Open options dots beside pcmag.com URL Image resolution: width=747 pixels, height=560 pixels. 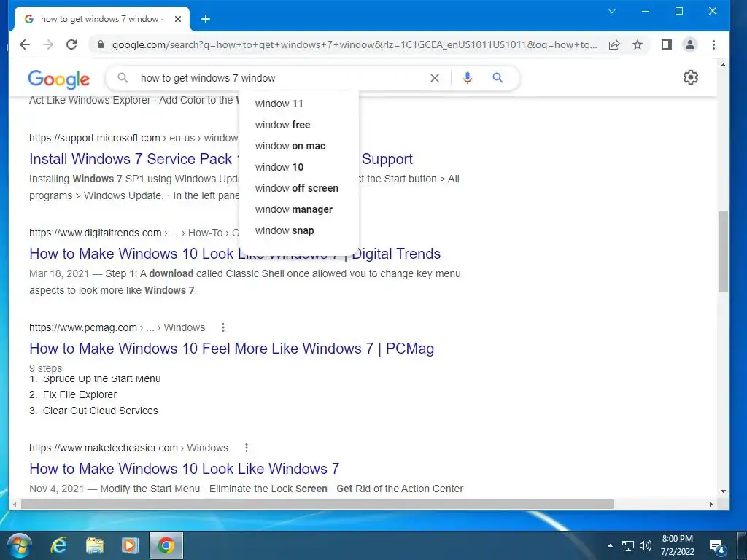tap(223, 327)
